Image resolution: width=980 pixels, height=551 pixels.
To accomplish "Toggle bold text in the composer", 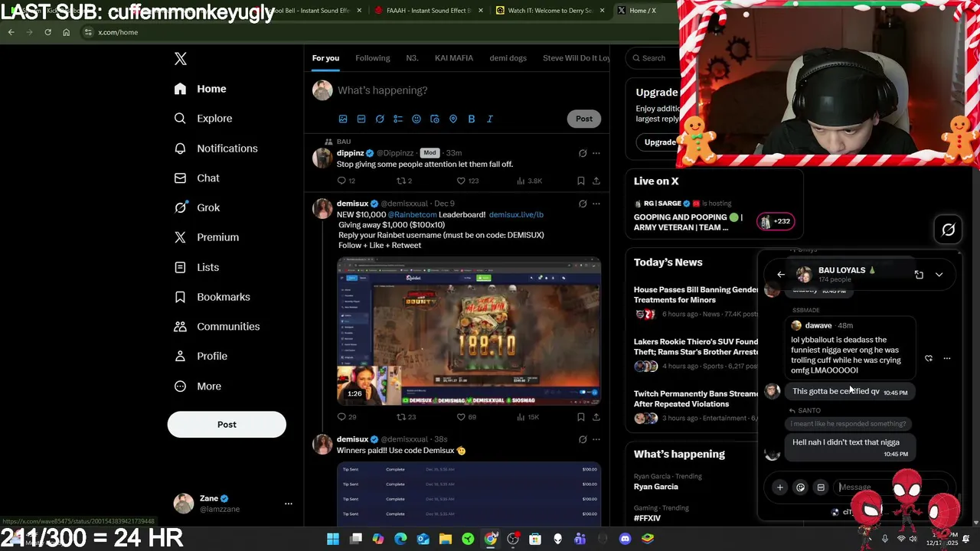I will pyautogui.click(x=472, y=119).
